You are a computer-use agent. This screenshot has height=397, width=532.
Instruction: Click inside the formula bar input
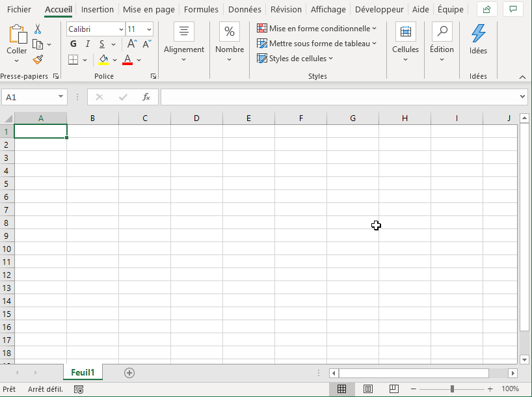point(339,97)
